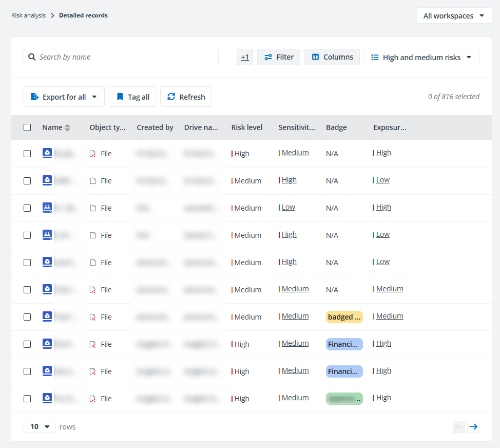The image size is (500, 448).
Task: Check the first row's checkbox
Action: point(27,154)
